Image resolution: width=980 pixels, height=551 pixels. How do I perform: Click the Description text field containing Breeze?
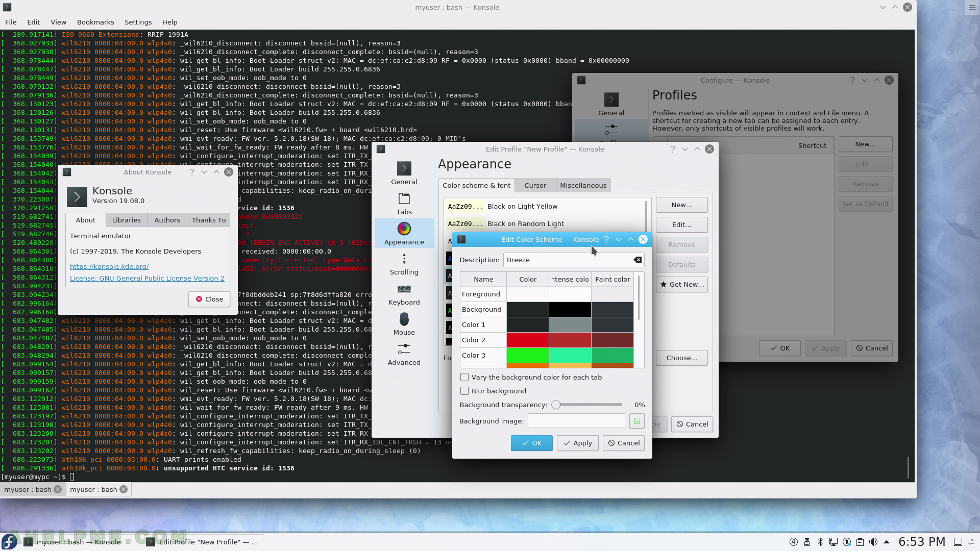coord(573,260)
